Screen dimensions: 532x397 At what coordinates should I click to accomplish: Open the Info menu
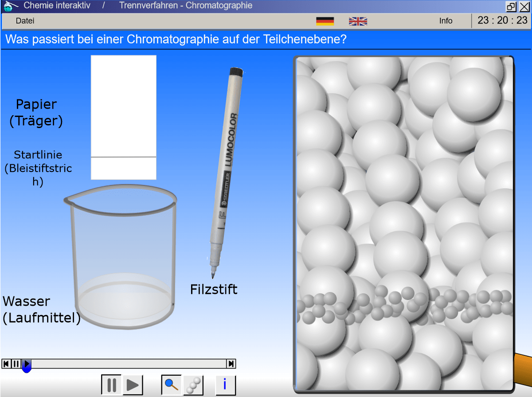pyautogui.click(x=446, y=21)
